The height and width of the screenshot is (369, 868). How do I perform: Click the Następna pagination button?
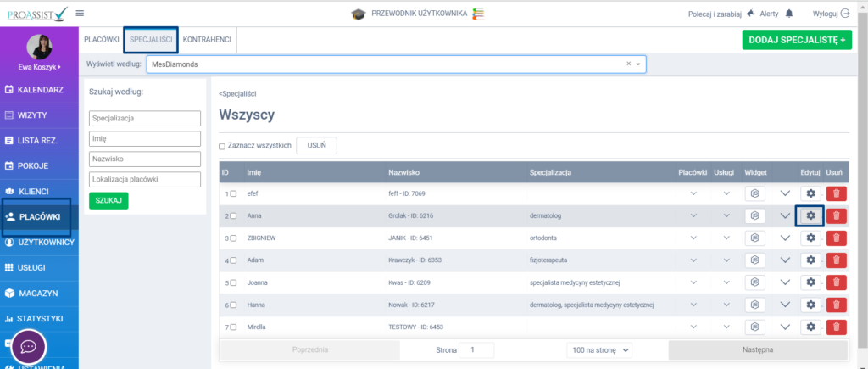(758, 349)
